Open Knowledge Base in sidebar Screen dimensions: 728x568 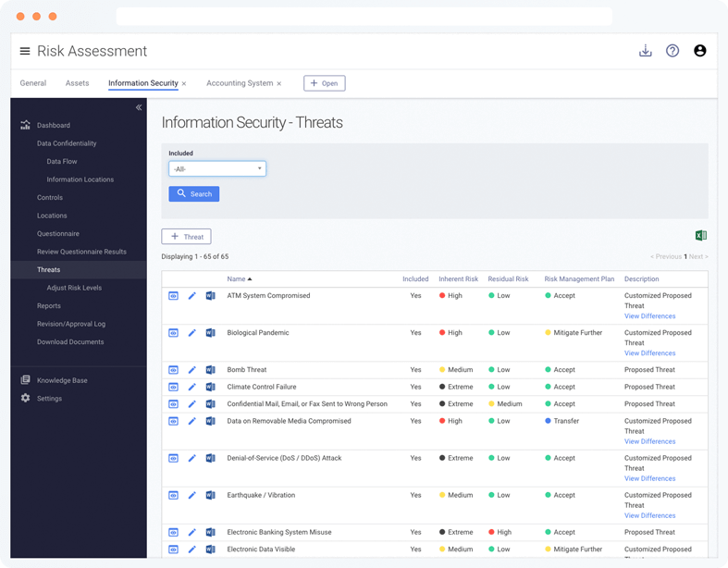click(x=62, y=380)
